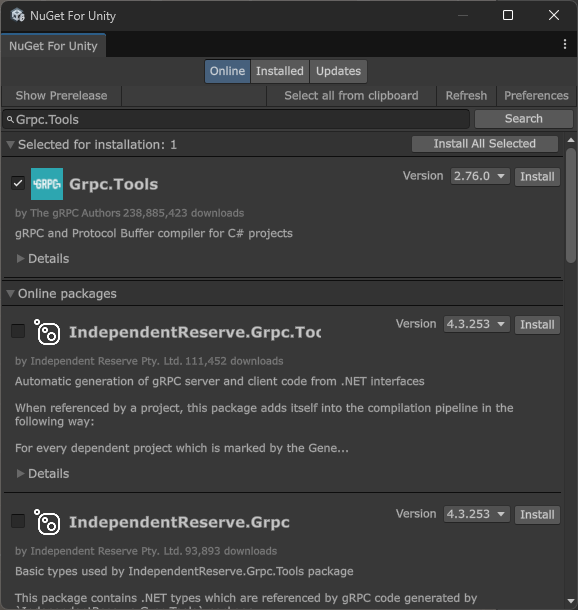The width and height of the screenshot is (578, 610).
Task: Switch to the Updates tab
Action: click(x=338, y=71)
